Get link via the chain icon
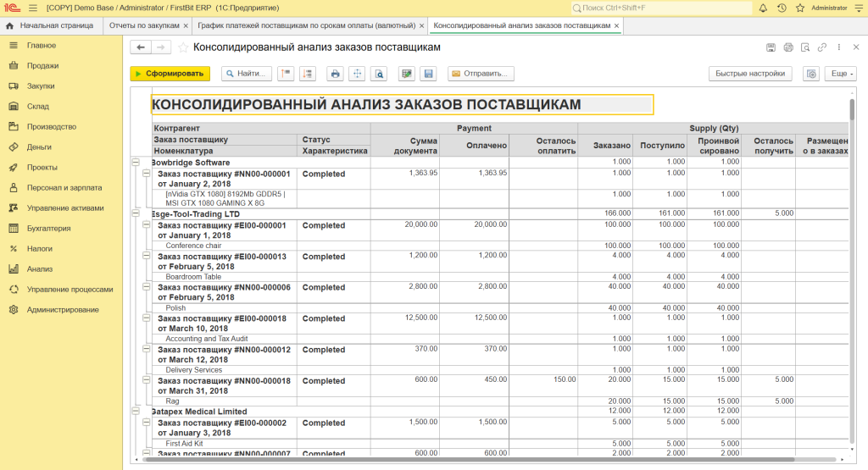The width and height of the screenshot is (868, 470). 822,47
